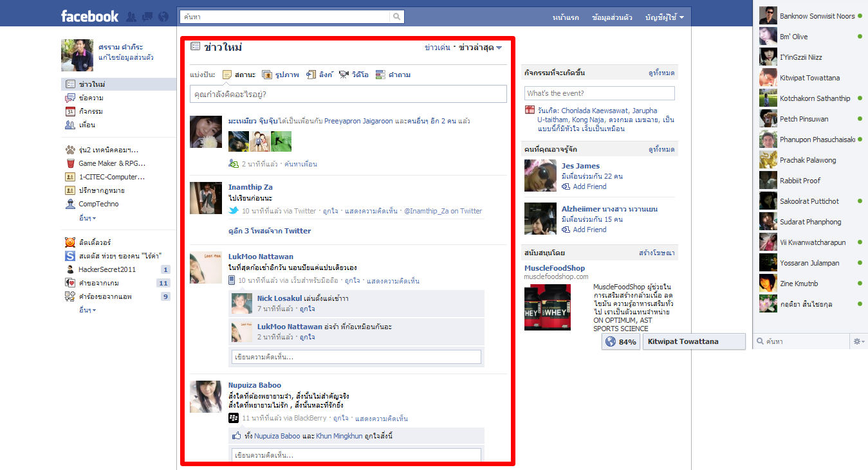Open the messages icon in header
The height and width of the screenshot is (470, 868).
click(147, 17)
